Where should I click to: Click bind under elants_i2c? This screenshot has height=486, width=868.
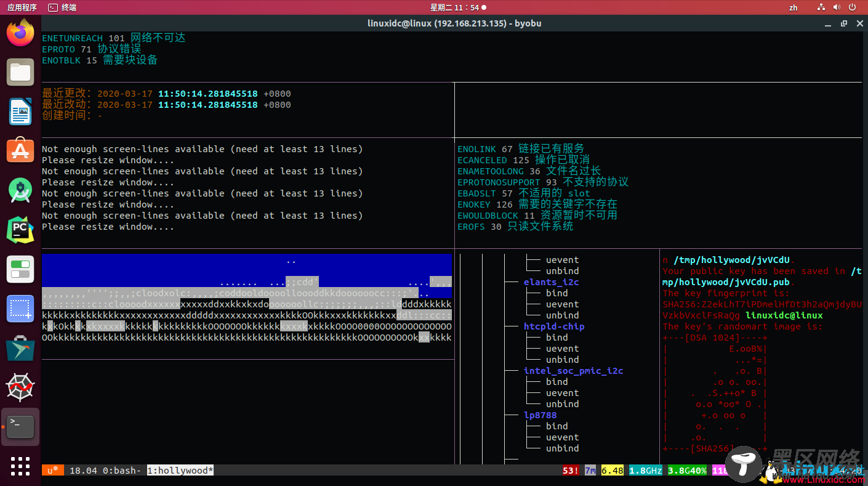pos(557,293)
